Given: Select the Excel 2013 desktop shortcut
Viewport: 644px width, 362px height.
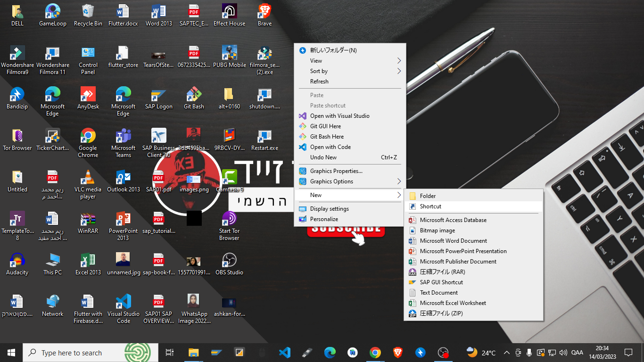Looking at the screenshot, I should tap(88, 264).
